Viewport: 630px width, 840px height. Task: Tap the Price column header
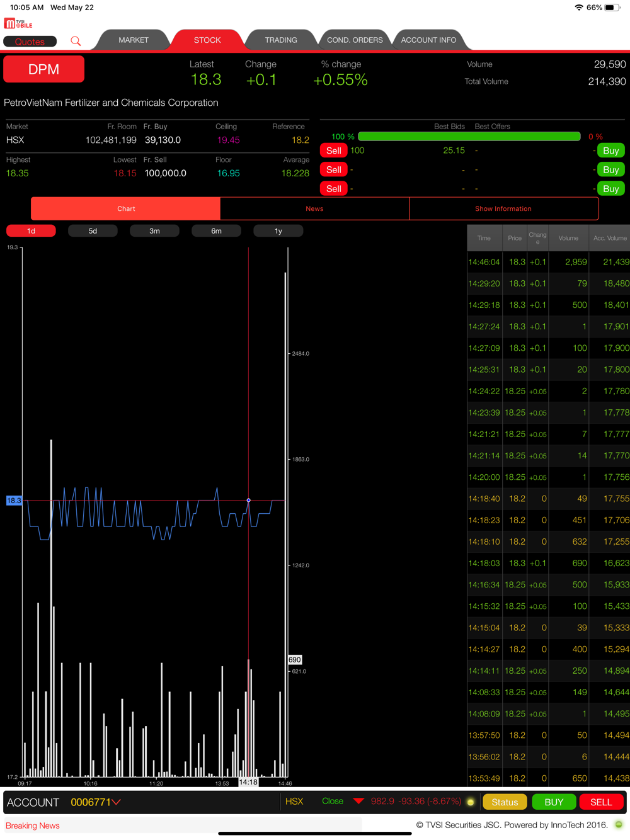(515, 238)
